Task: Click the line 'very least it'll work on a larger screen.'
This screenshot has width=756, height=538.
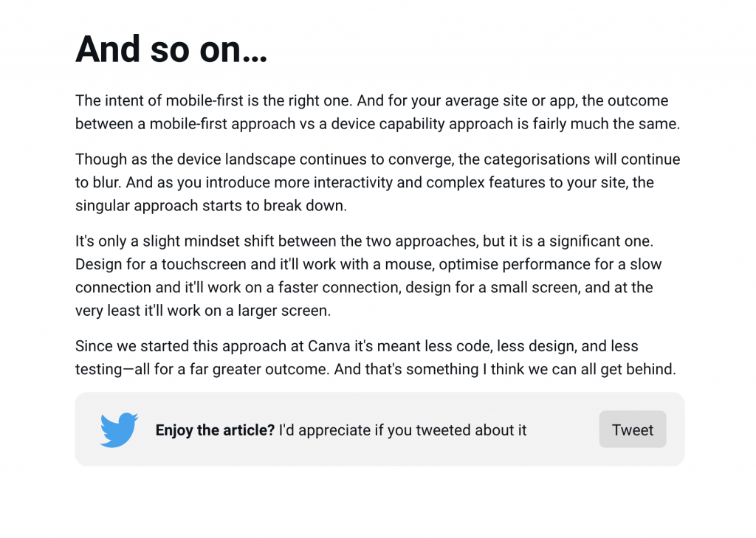Action: [x=203, y=311]
